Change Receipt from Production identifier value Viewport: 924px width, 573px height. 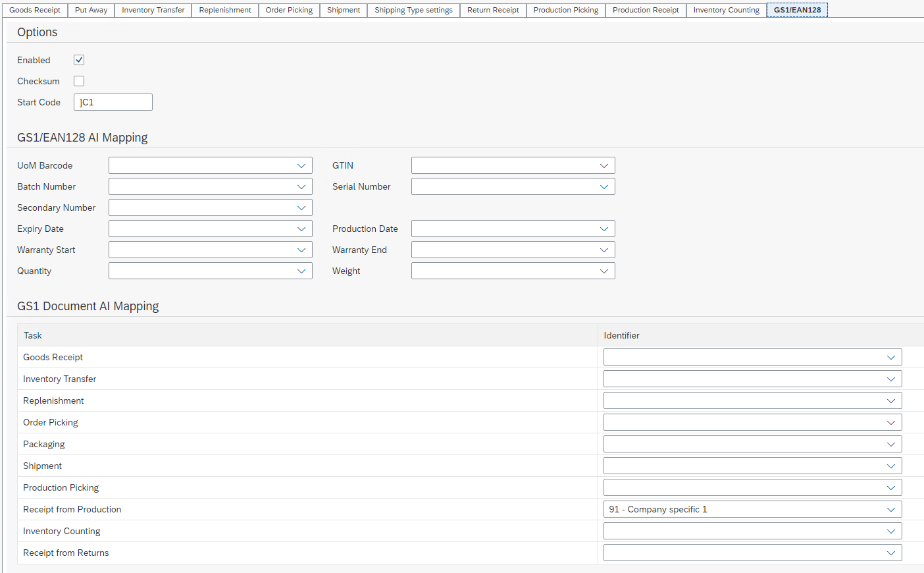[752, 509]
